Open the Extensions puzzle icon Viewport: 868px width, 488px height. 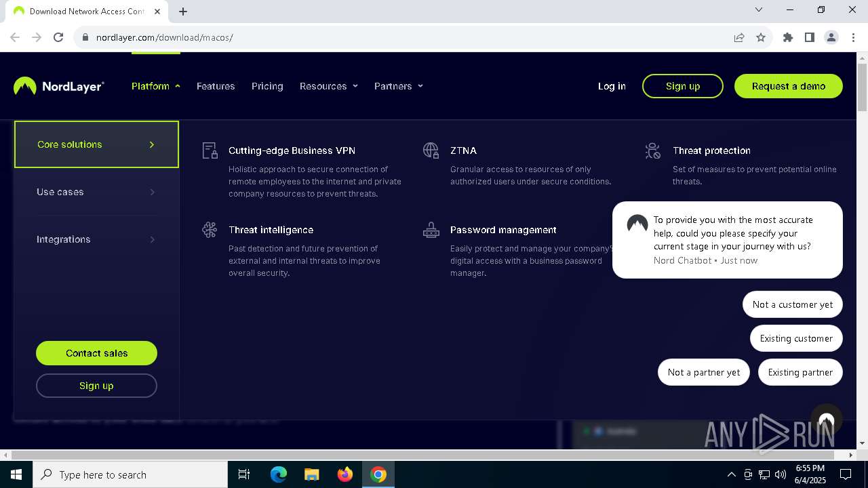coord(788,37)
